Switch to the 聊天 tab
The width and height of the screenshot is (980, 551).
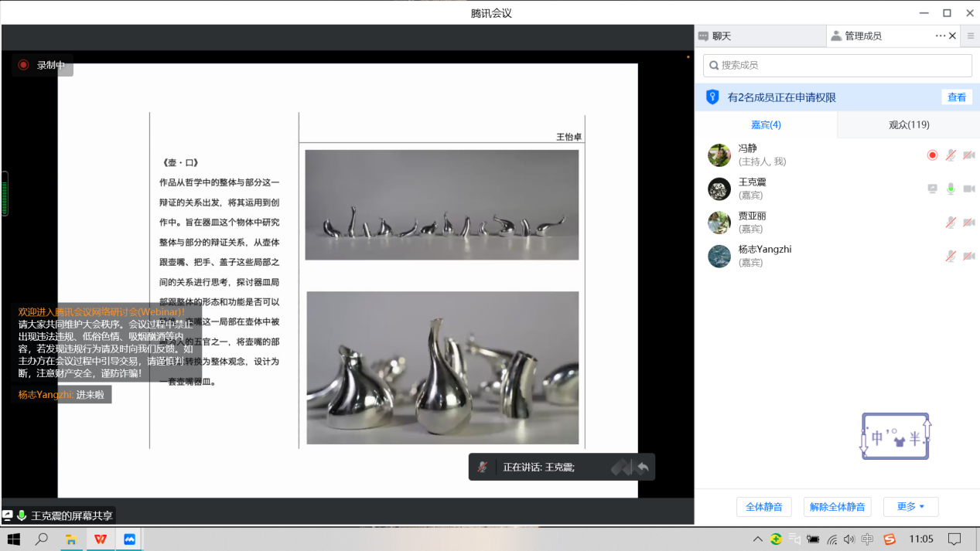point(721,36)
